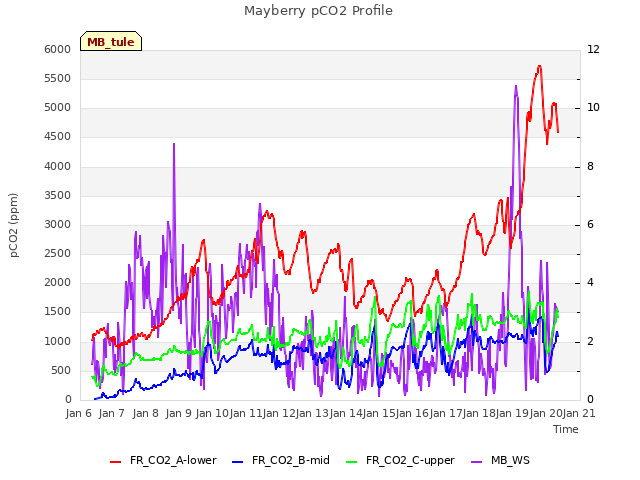Click the 1500 left axis value
Viewport: 640px width, 480px height.
pyautogui.click(x=58, y=312)
